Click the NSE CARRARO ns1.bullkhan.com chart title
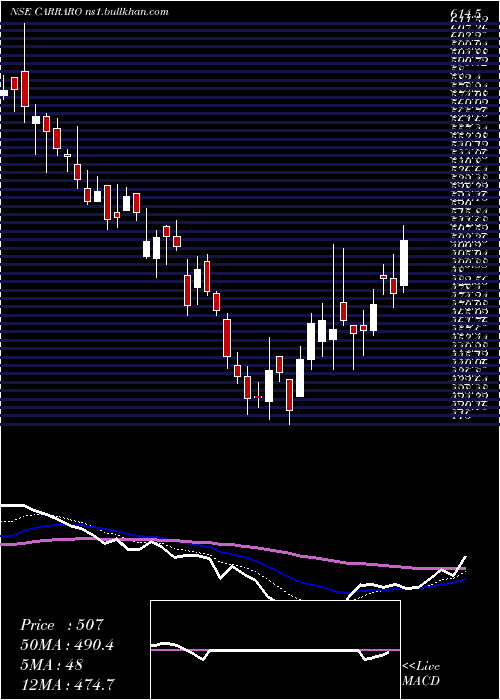The width and height of the screenshot is (500, 700). [x=89, y=12]
